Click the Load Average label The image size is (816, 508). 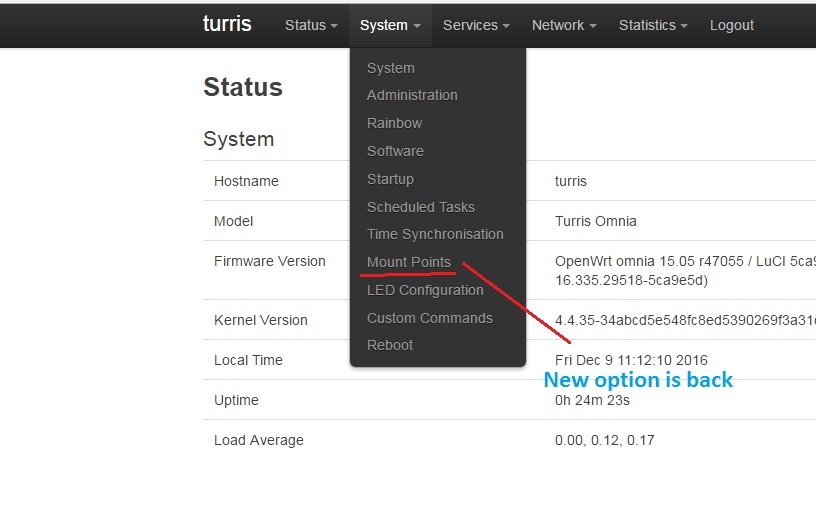[x=259, y=440]
